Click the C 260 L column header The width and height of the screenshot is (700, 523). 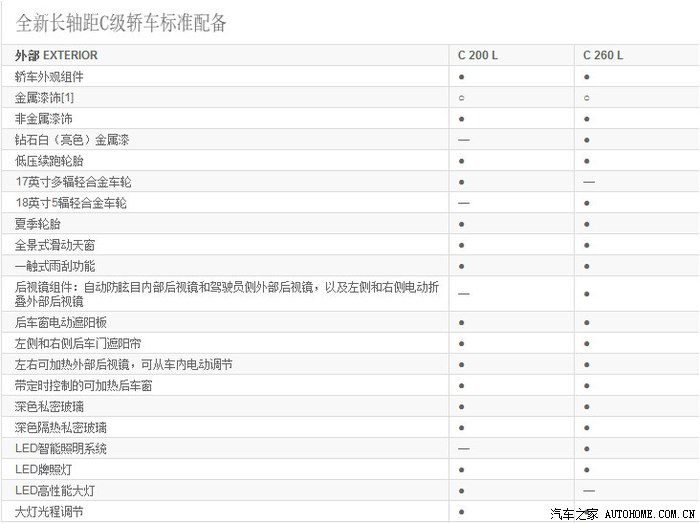[602, 56]
